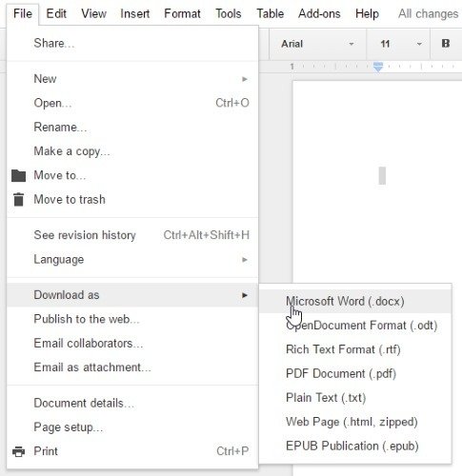Choose Share... from File menu
The width and height of the screenshot is (462, 476).
coord(132,43)
